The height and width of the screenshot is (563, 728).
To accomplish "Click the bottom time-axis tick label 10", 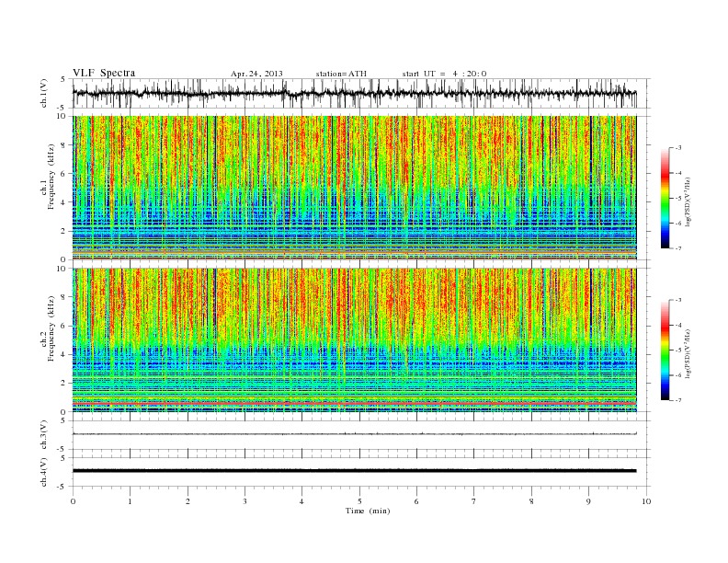I will click(646, 501).
